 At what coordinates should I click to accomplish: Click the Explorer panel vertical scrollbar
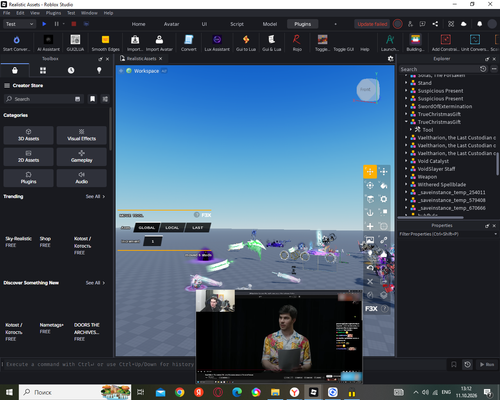[x=497, y=163]
